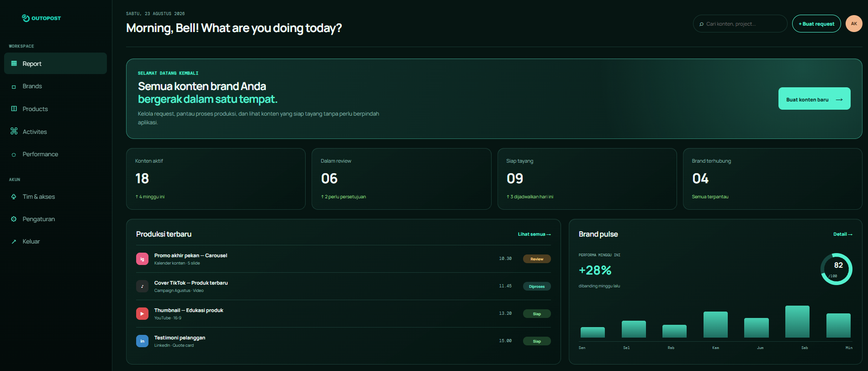
Task: Click the 'Semua terpantau' text
Action: point(710,197)
